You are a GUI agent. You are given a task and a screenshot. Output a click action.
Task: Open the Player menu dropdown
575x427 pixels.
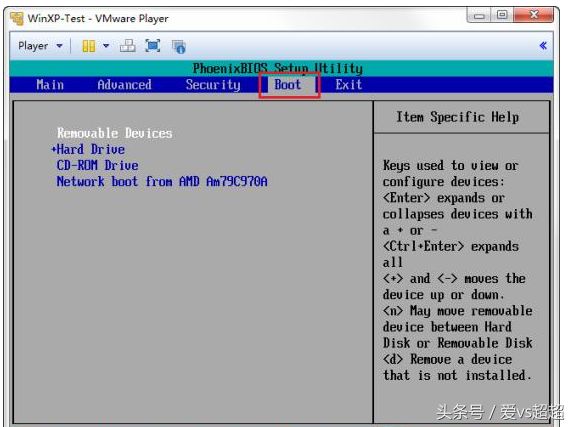(x=40, y=46)
